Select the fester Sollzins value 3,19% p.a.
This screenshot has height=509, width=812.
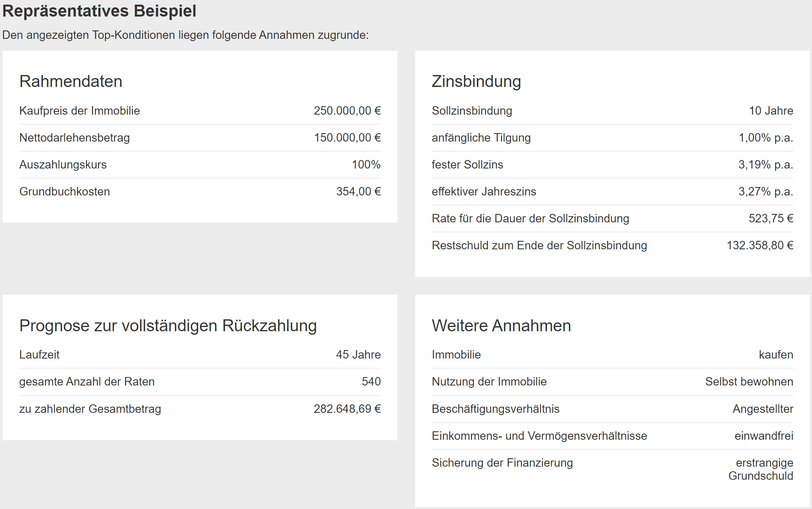(x=765, y=165)
